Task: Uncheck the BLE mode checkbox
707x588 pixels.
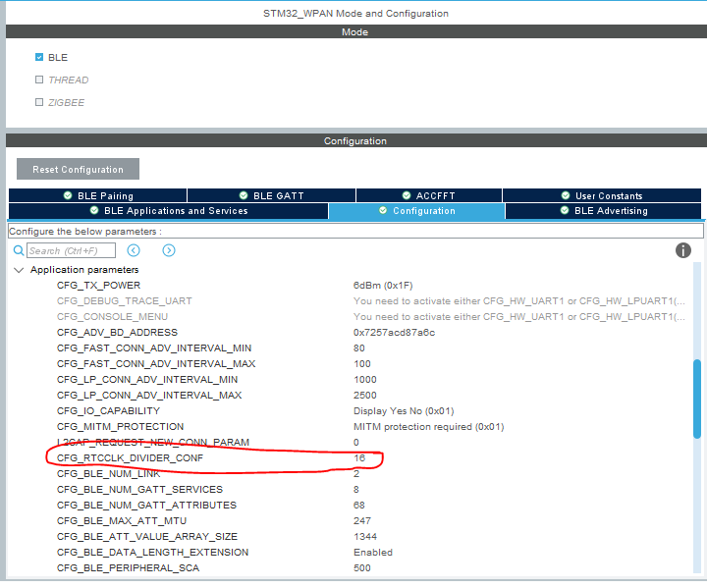Action: point(39,57)
